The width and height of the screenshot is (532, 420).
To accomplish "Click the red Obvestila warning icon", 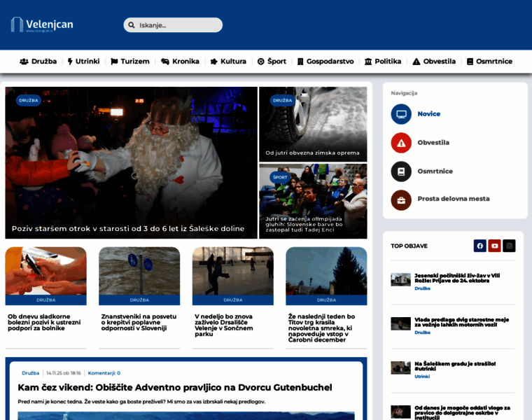I will [x=401, y=143].
